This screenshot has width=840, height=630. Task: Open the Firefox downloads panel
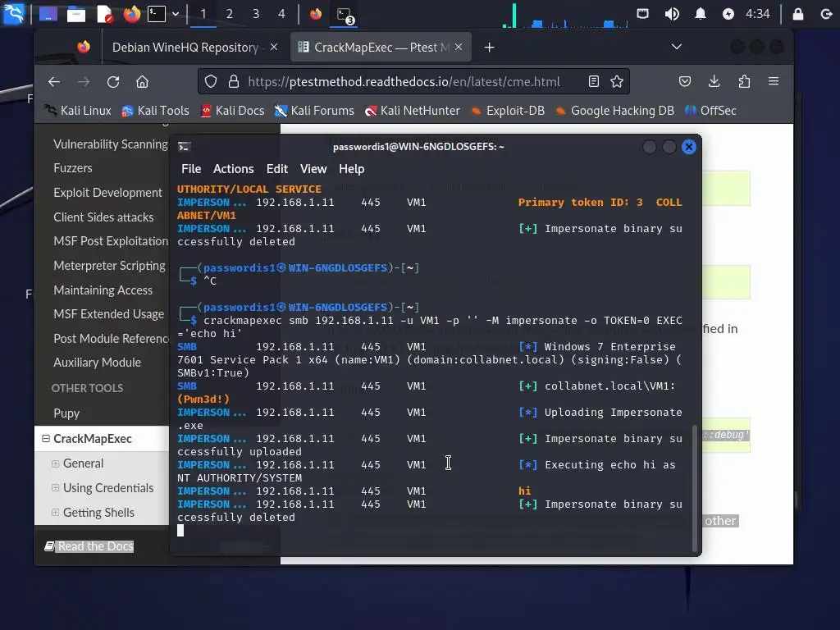pos(714,81)
